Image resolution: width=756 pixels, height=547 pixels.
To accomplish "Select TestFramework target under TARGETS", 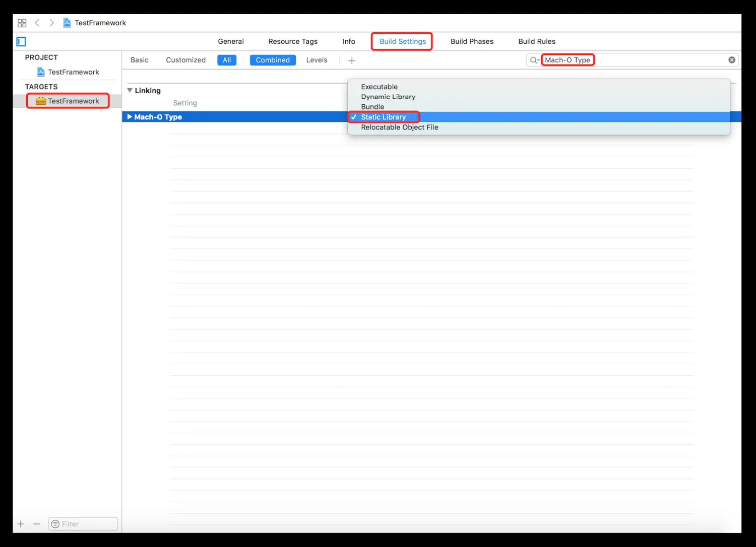I will (x=74, y=101).
